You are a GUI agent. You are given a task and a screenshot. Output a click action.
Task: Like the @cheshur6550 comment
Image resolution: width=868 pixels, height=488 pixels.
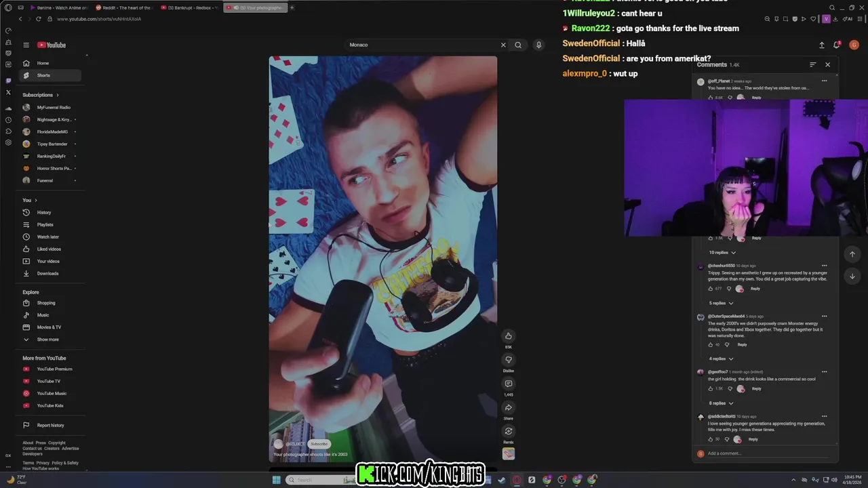tap(711, 289)
